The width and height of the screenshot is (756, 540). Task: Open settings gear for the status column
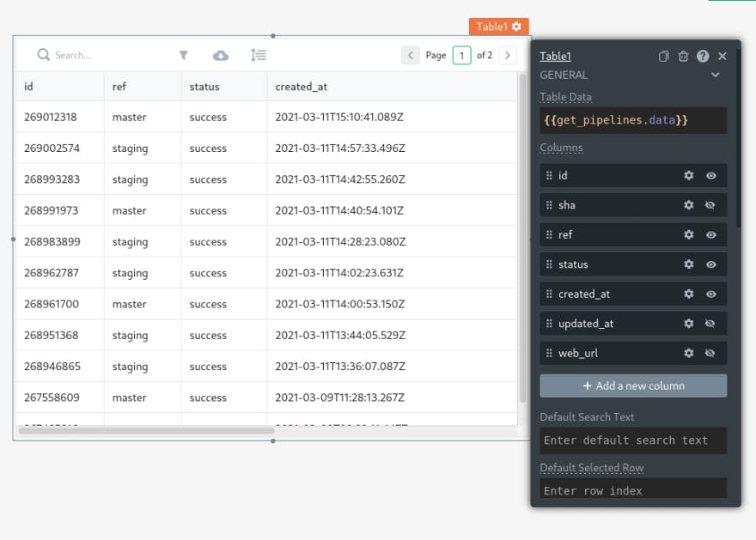coord(688,264)
